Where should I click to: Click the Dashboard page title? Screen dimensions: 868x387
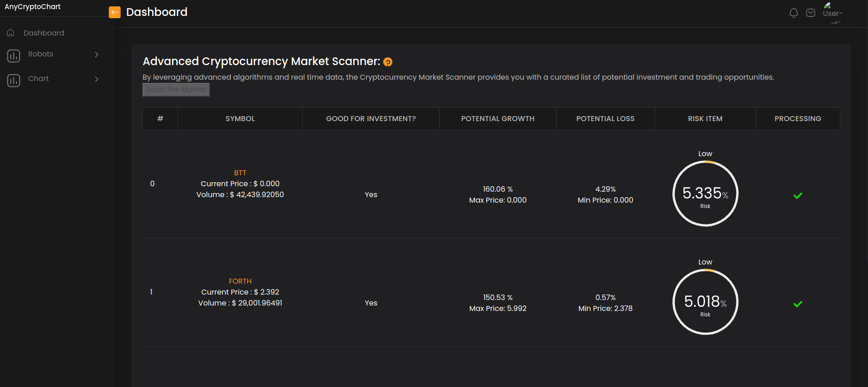pyautogui.click(x=157, y=12)
